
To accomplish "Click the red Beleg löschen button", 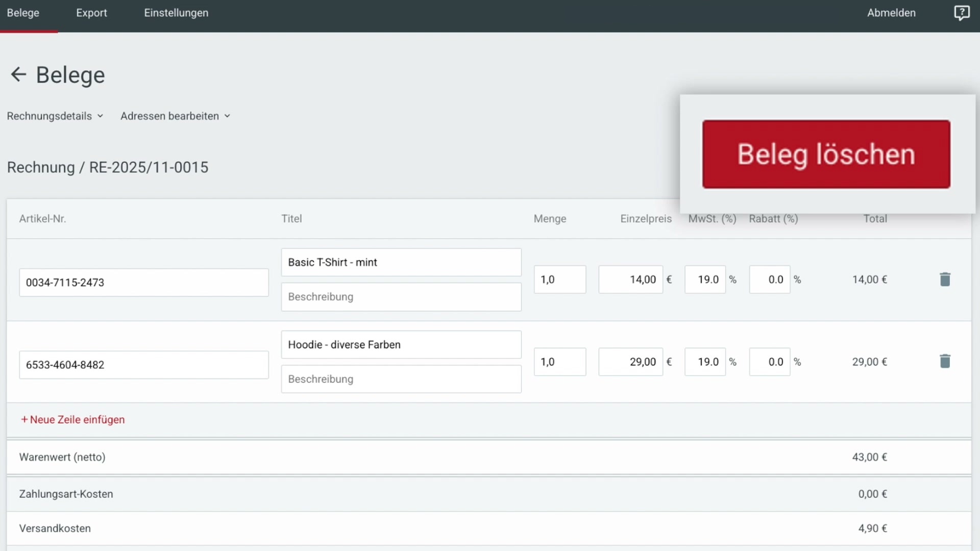I will [x=826, y=154].
